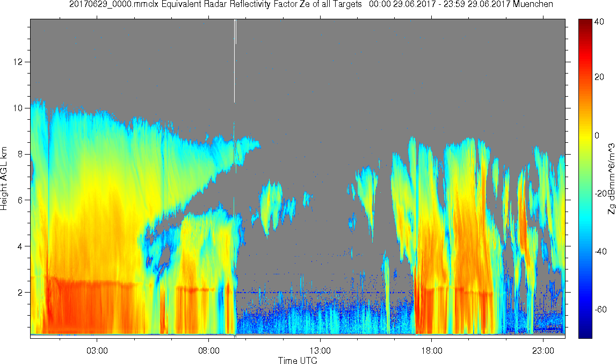Click the 18:00 time tick label

[431, 350]
